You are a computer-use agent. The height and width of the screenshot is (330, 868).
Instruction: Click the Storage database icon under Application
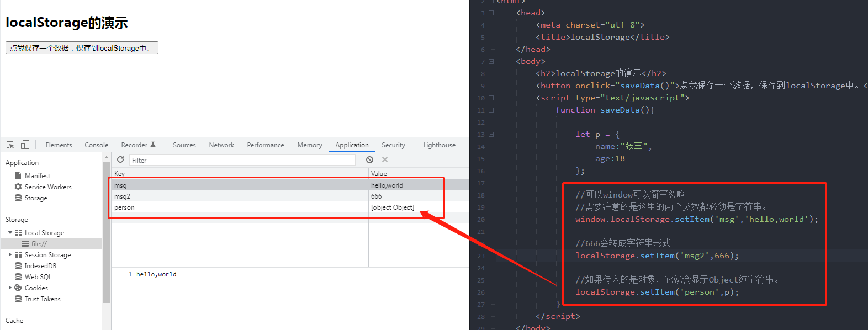pos(18,198)
